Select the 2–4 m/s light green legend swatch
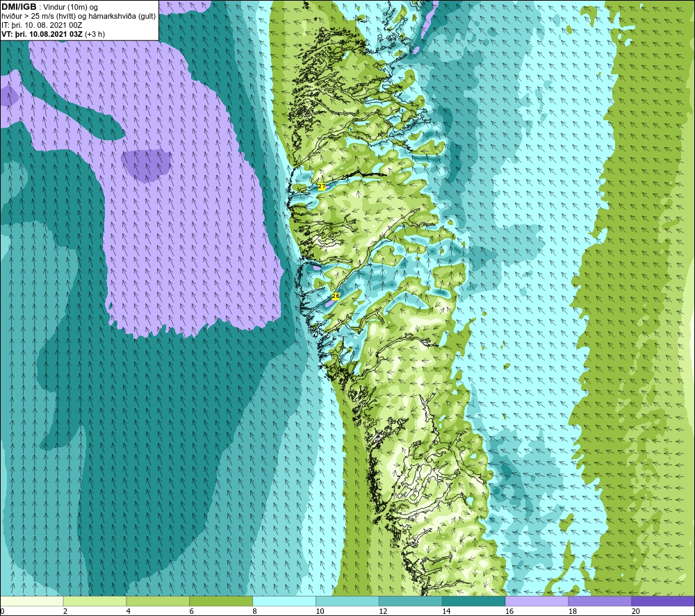The height and width of the screenshot is (616, 695). (x=95, y=601)
